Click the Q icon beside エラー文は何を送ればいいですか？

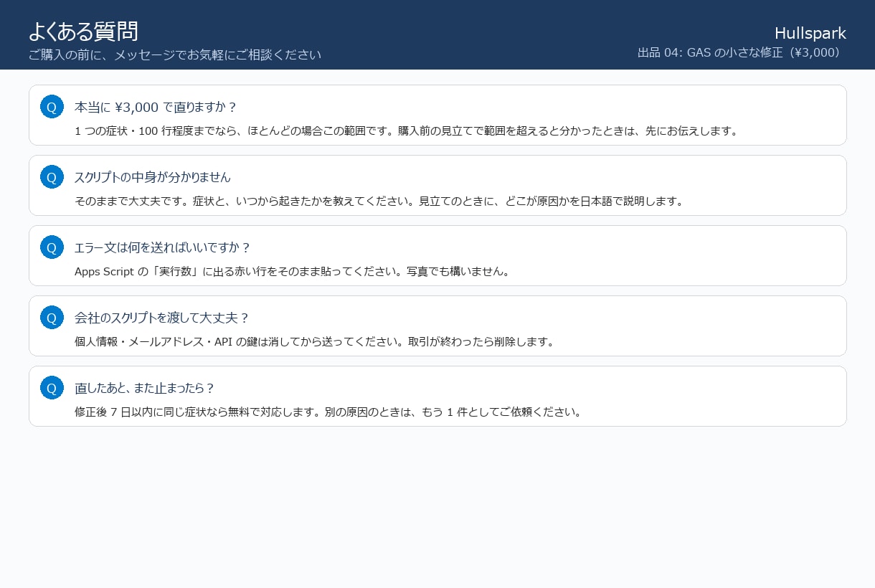[52, 247]
